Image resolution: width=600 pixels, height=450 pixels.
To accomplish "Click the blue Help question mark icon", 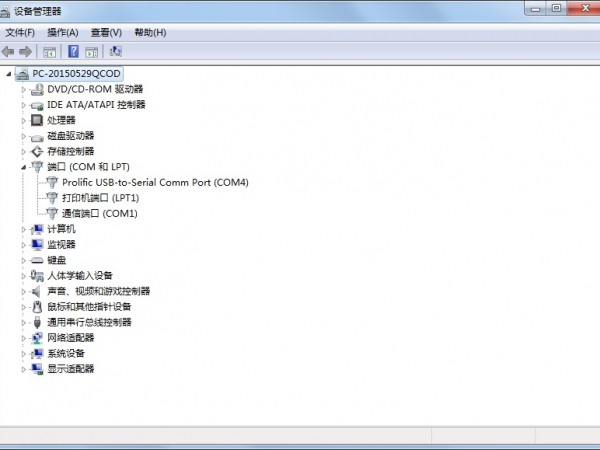I will point(72,51).
